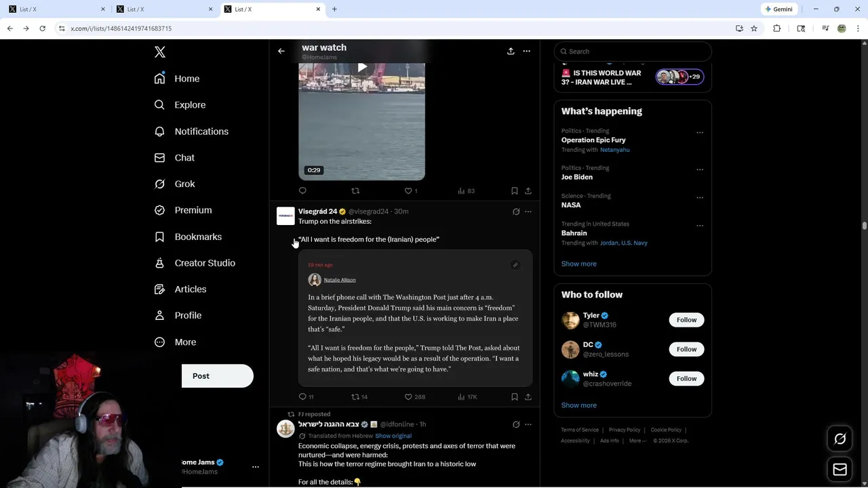This screenshot has width=868, height=488.
Task: Repost Visegrád 24 post with 14 reposts
Action: pos(359,397)
